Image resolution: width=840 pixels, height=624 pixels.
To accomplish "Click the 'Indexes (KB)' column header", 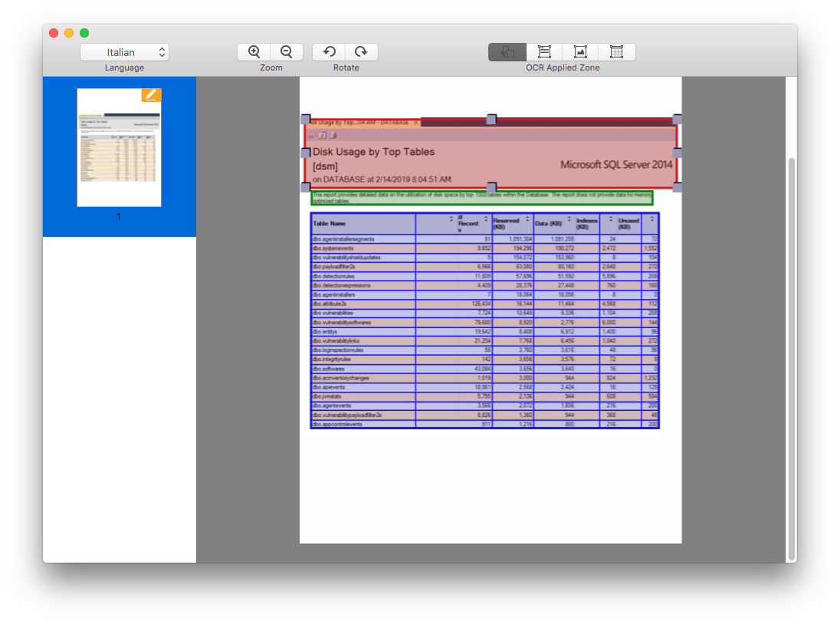I will click(x=586, y=223).
